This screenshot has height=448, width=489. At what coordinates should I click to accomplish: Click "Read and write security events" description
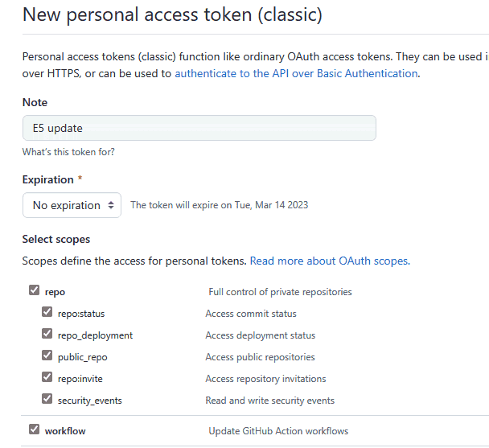(269, 401)
